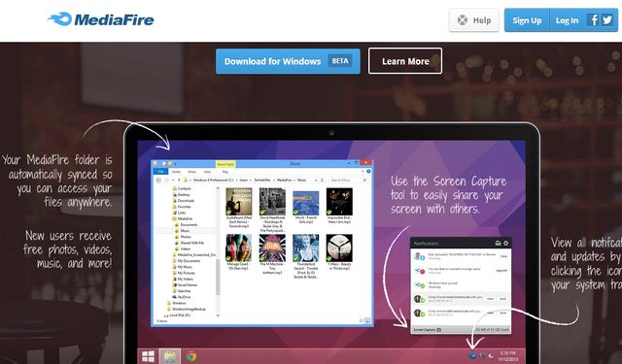The image size is (622, 364).
Task: Switch to the Play ribbon tab
Action: pyautogui.click(x=225, y=172)
